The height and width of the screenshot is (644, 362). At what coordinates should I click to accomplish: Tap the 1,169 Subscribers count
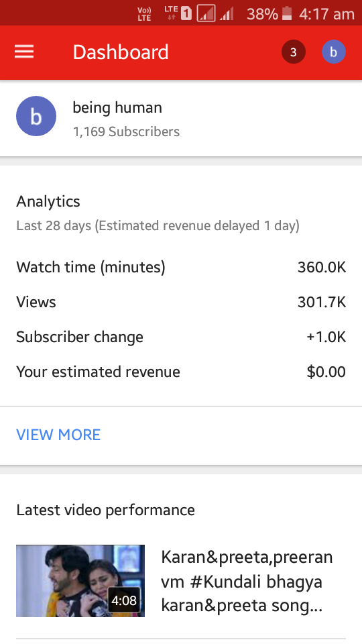point(127,132)
